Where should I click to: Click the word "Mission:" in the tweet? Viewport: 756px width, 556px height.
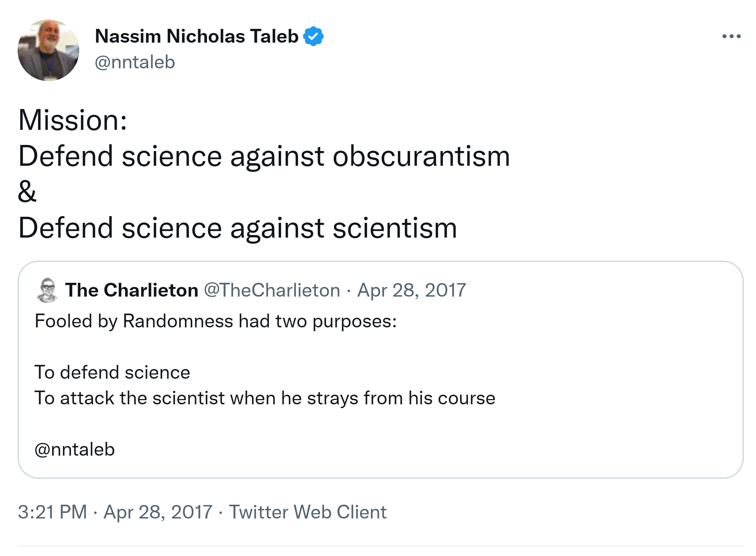point(73,121)
